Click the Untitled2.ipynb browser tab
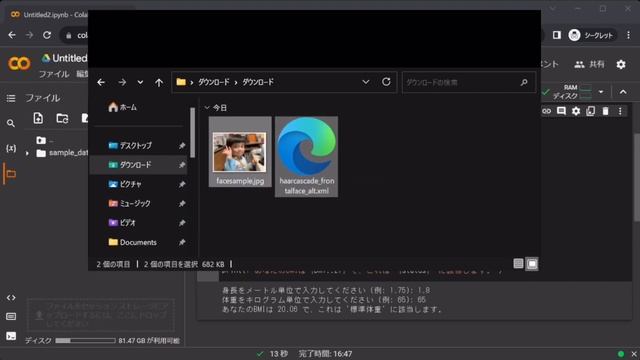The height and width of the screenshot is (360, 640). click(49, 15)
